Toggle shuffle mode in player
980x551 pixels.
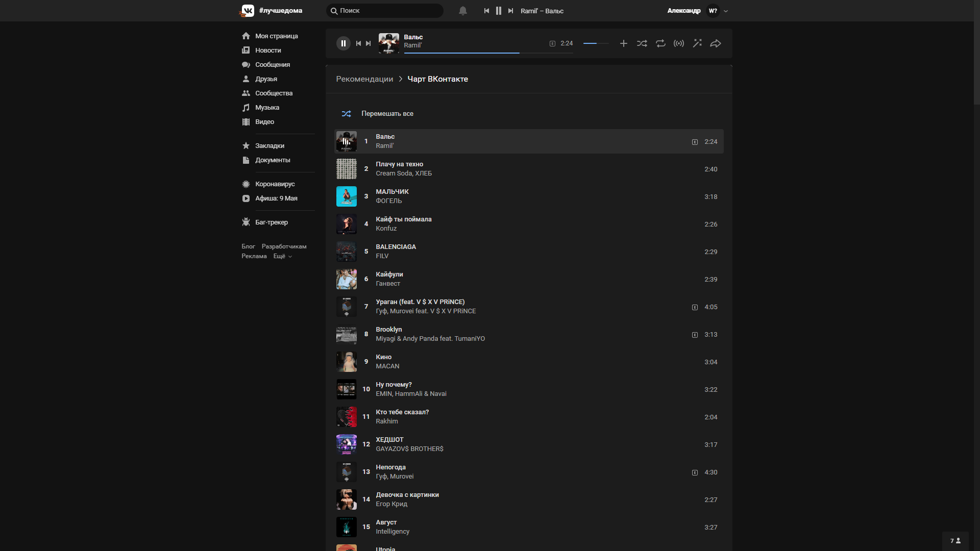pos(642,43)
